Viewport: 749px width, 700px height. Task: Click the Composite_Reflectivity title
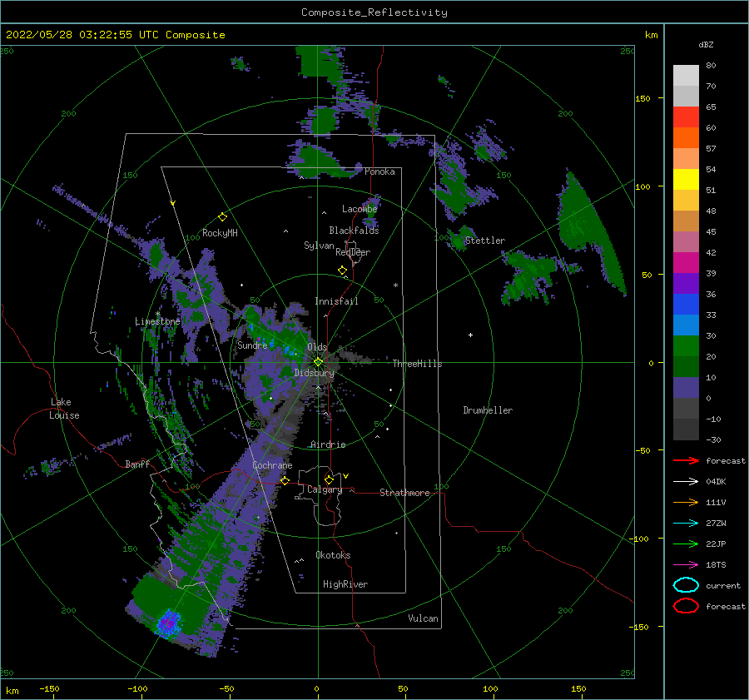click(374, 12)
